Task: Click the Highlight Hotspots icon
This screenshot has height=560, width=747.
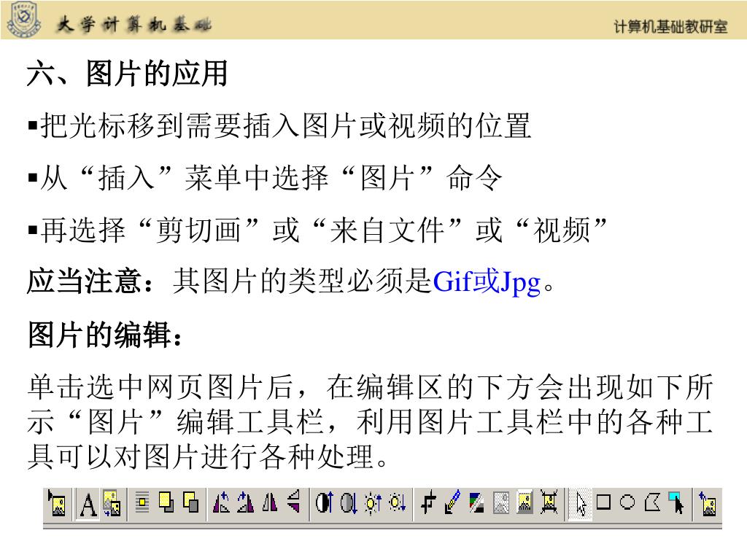Action: coord(676,503)
